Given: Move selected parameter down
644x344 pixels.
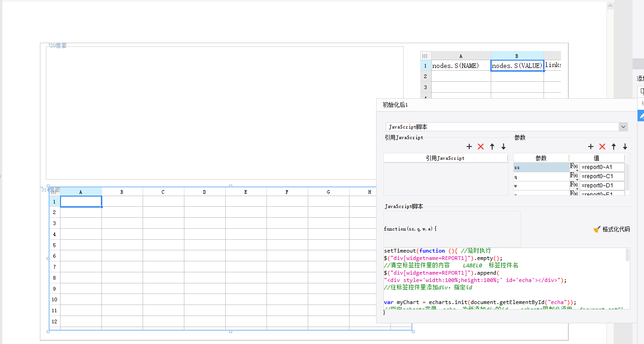Looking at the screenshot, I should coord(625,147).
